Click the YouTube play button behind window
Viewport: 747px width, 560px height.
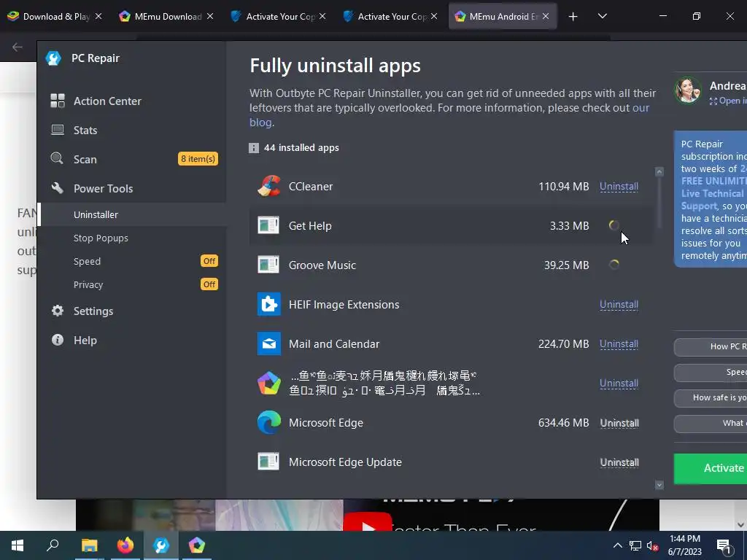pyautogui.click(x=368, y=521)
